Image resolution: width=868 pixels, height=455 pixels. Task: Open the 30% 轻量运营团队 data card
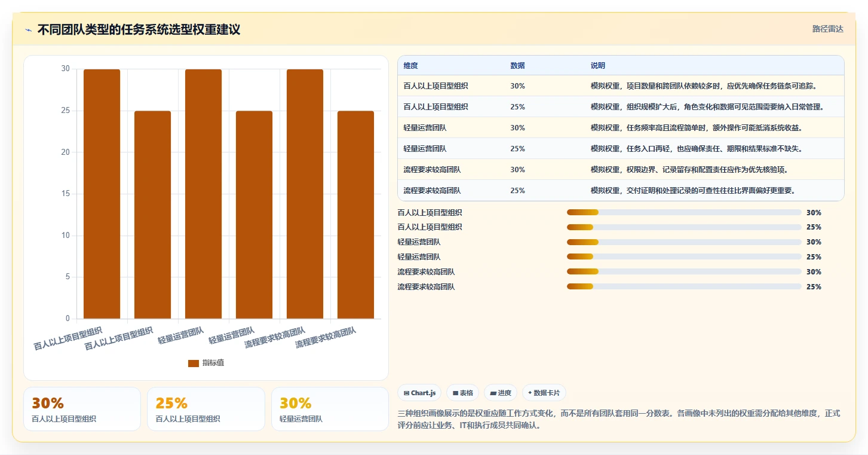(x=330, y=409)
